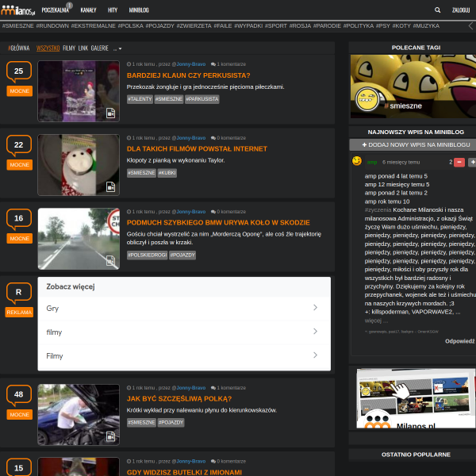This screenshot has height=476, width=476.
Task: Open amp user profile link
Action: (x=372, y=163)
